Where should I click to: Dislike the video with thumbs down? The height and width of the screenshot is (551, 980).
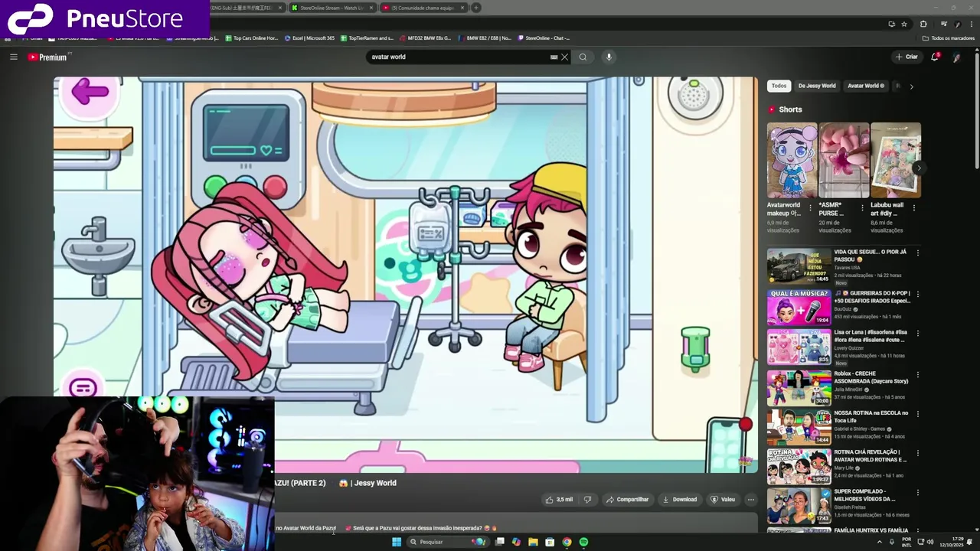click(x=588, y=500)
